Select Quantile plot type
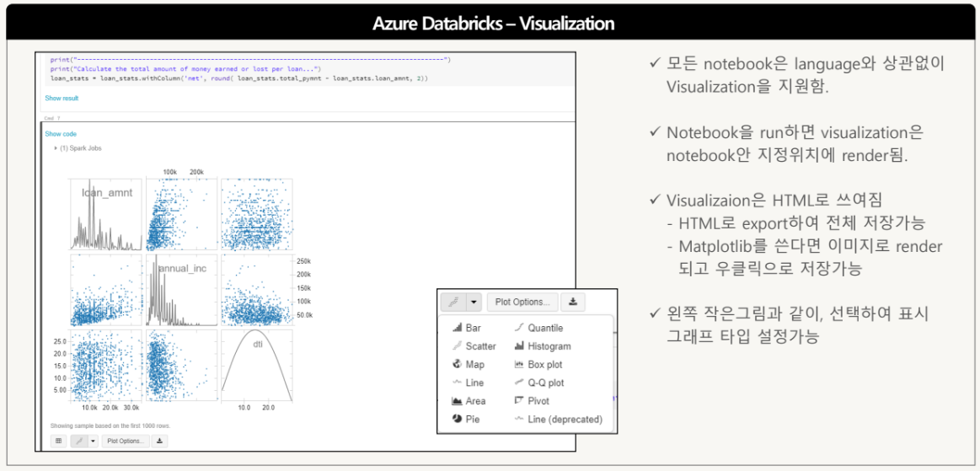Viewport: 980px width, 471px height. coord(538,328)
